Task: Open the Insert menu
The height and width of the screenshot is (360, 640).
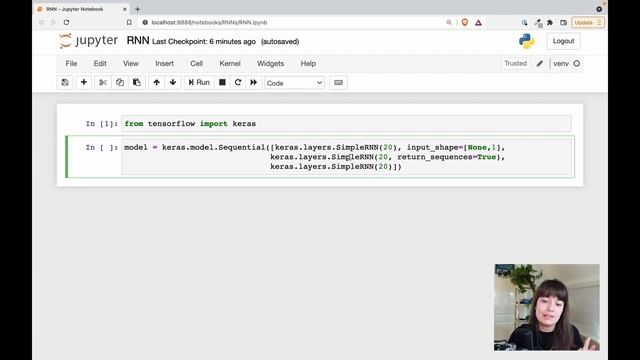Action: (x=164, y=64)
